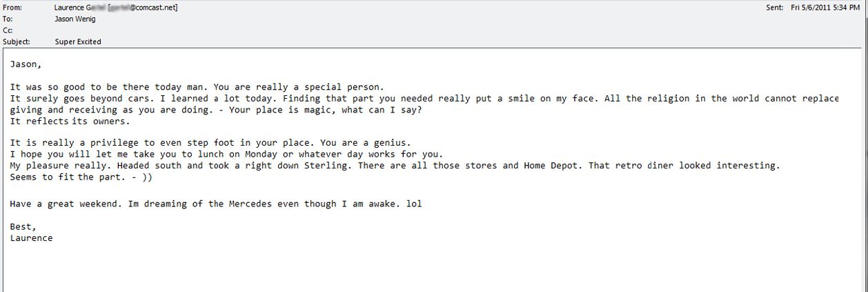The image size is (868, 292).
Task: Click the signature name "Laurence"
Action: [31, 237]
